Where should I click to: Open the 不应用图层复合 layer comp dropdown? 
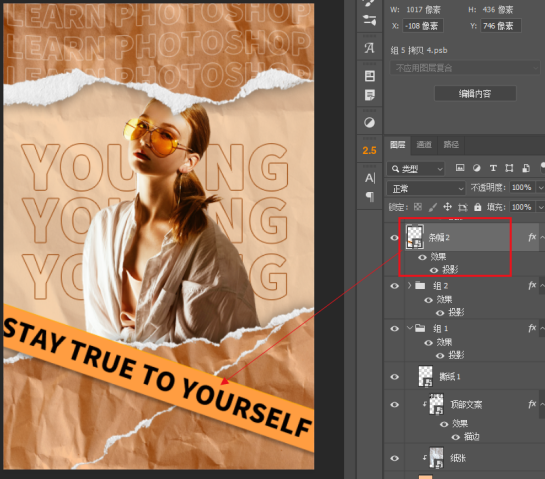click(x=465, y=68)
